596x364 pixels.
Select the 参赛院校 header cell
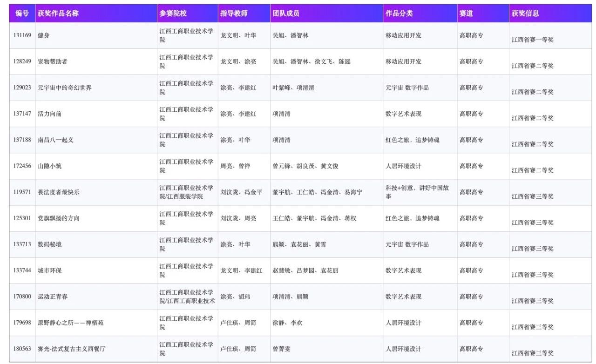[173, 13]
